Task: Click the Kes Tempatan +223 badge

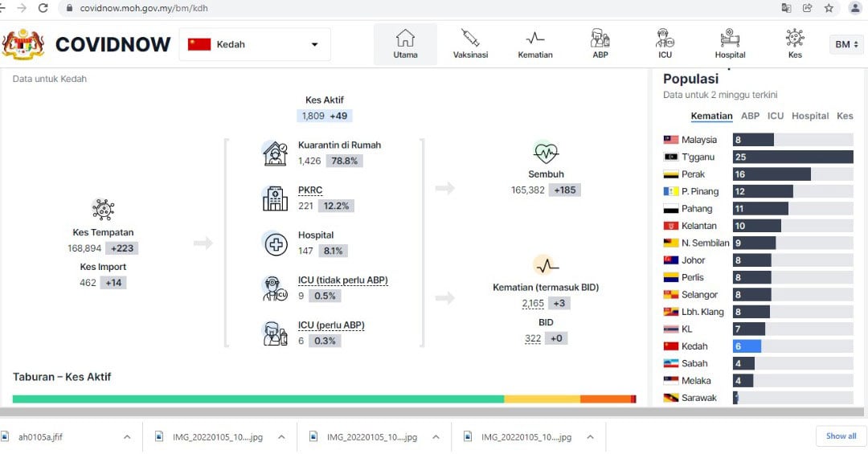Action: click(122, 248)
